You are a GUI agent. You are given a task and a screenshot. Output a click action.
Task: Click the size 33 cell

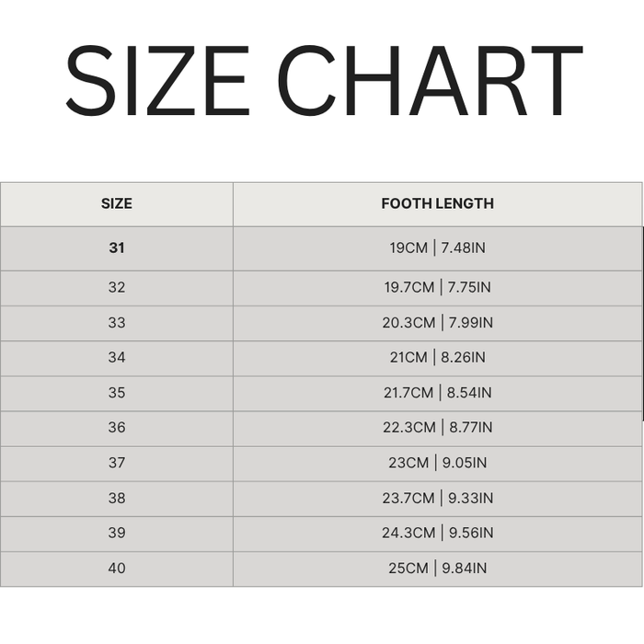click(117, 323)
